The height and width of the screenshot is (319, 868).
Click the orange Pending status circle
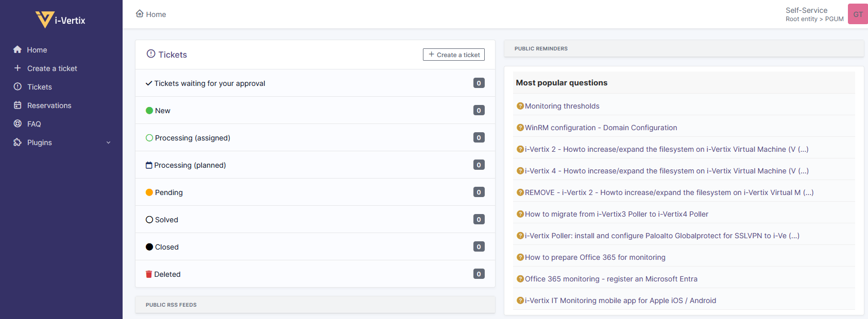tap(149, 192)
